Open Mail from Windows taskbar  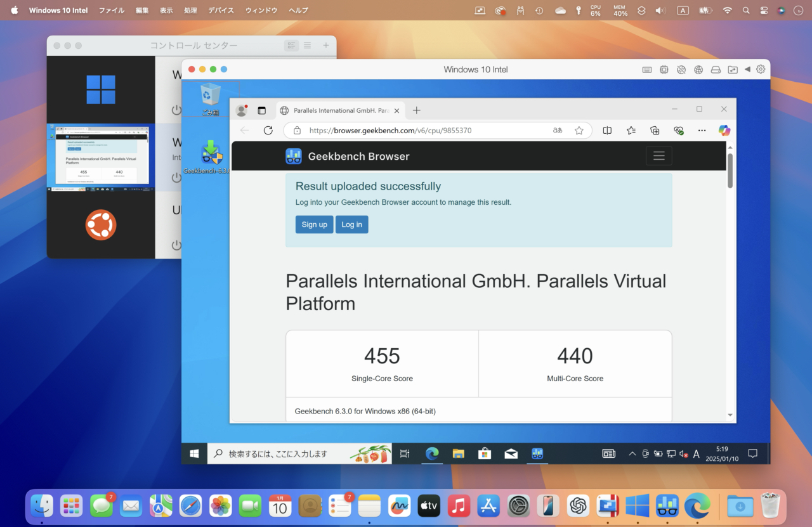[x=511, y=453]
